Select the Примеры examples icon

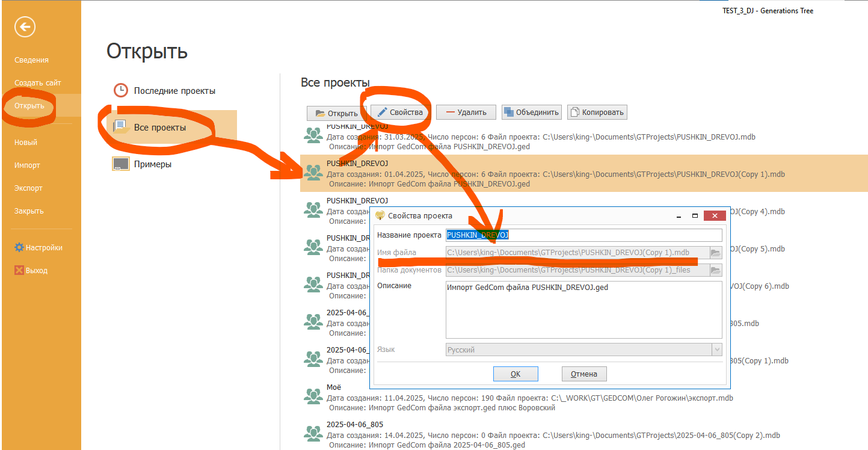[121, 164]
